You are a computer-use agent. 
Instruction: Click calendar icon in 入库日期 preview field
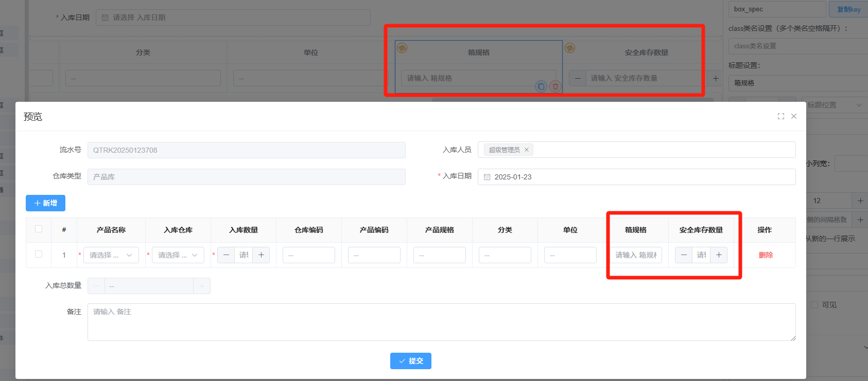[487, 177]
